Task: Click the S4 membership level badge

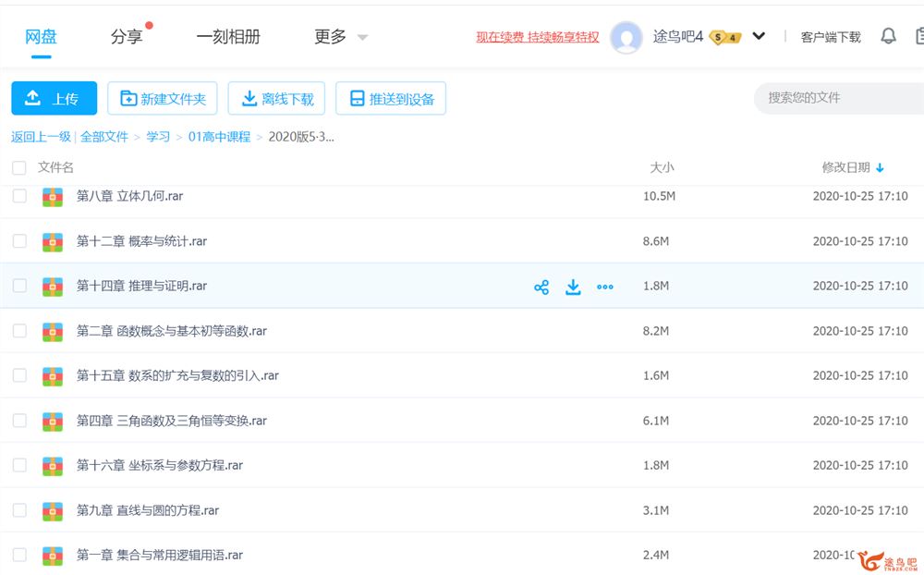Action: (x=724, y=37)
